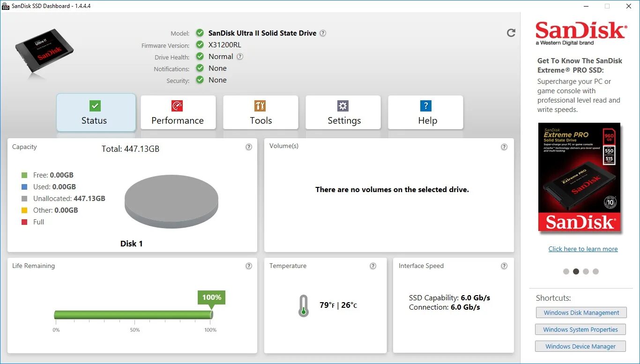
Task: Open Windows Device Manager shortcut
Action: pos(580,346)
